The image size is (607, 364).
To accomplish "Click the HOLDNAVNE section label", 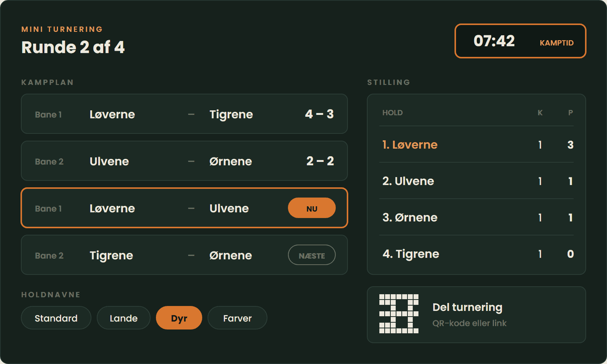I will coord(51,295).
